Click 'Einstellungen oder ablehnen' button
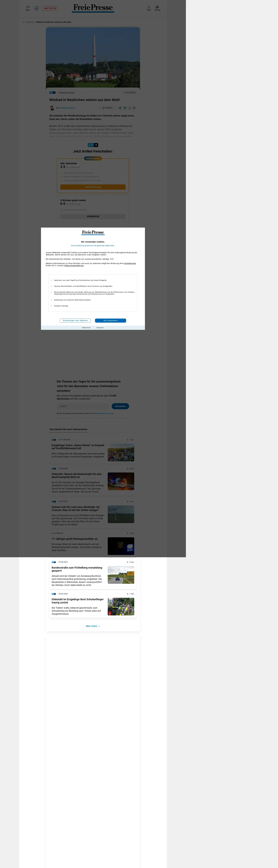 [75, 320]
